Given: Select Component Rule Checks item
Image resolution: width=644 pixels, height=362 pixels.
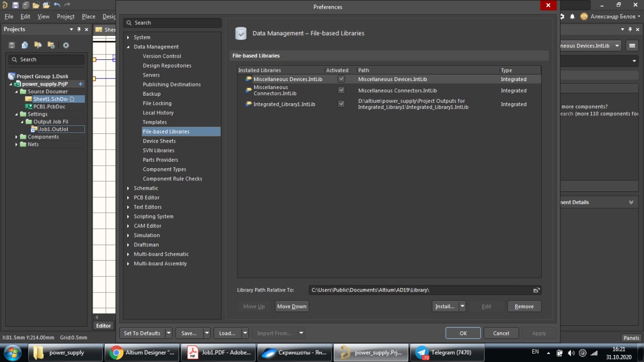Looking at the screenshot, I should click(173, 179).
